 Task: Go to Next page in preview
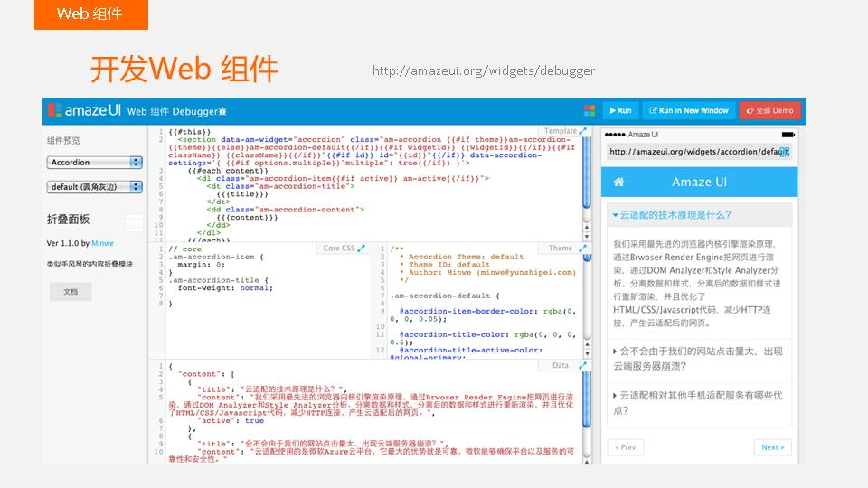click(772, 447)
